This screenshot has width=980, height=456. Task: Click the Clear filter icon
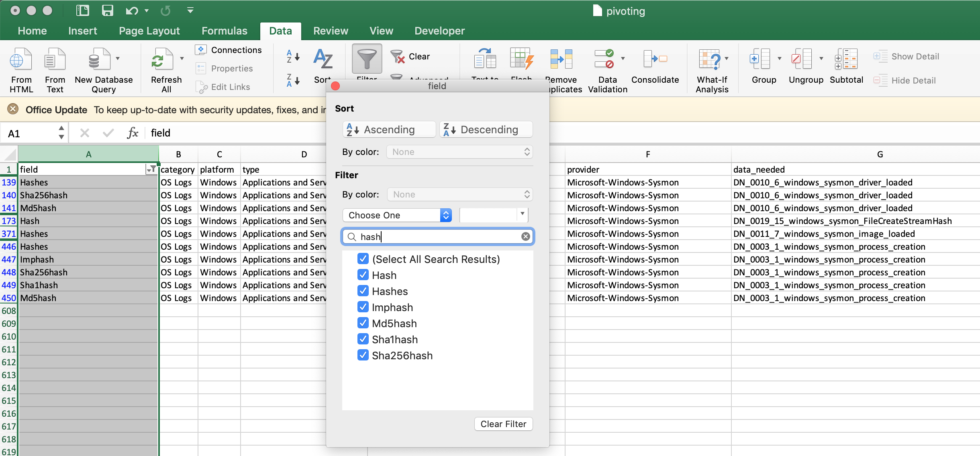tap(398, 57)
